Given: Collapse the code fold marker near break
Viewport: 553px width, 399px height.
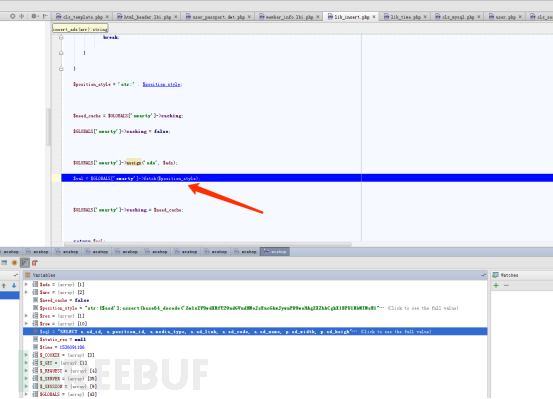Looking at the screenshot, I should tap(61, 37).
